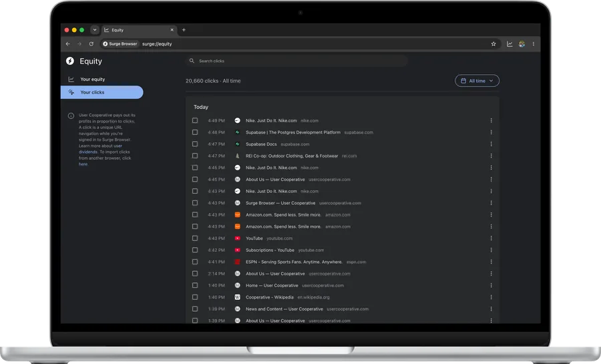The height and width of the screenshot is (364, 601).
Task: Bookmark this page with the star icon
Action: [x=493, y=44]
